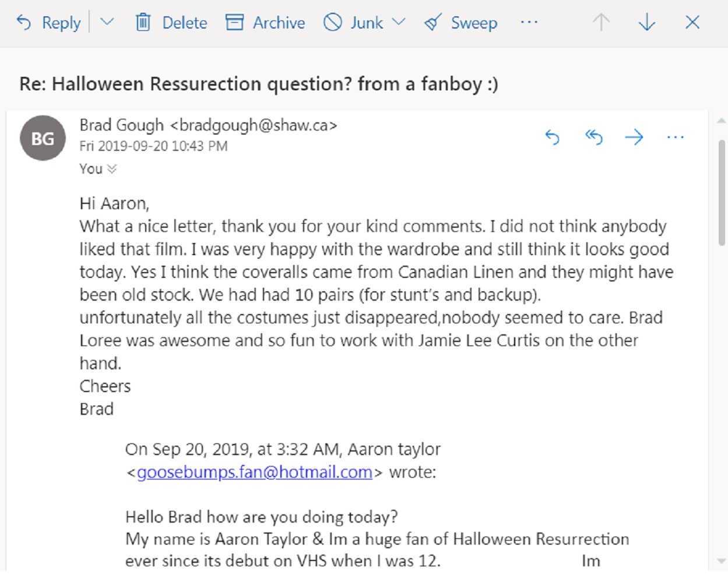This screenshot has height=582, width=728.
Task: Open the BG sender avatar
Action: (43, 138)
